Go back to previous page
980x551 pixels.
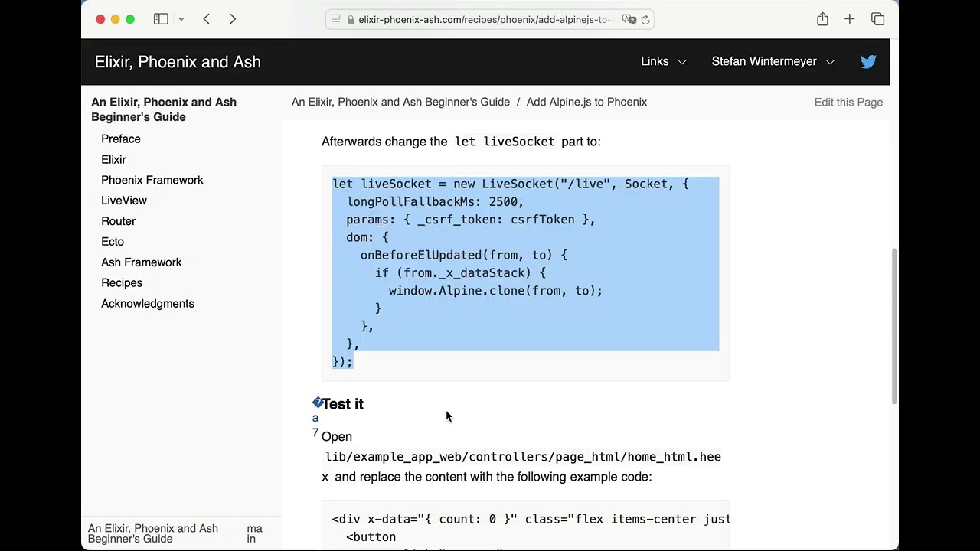coord(207,19)
